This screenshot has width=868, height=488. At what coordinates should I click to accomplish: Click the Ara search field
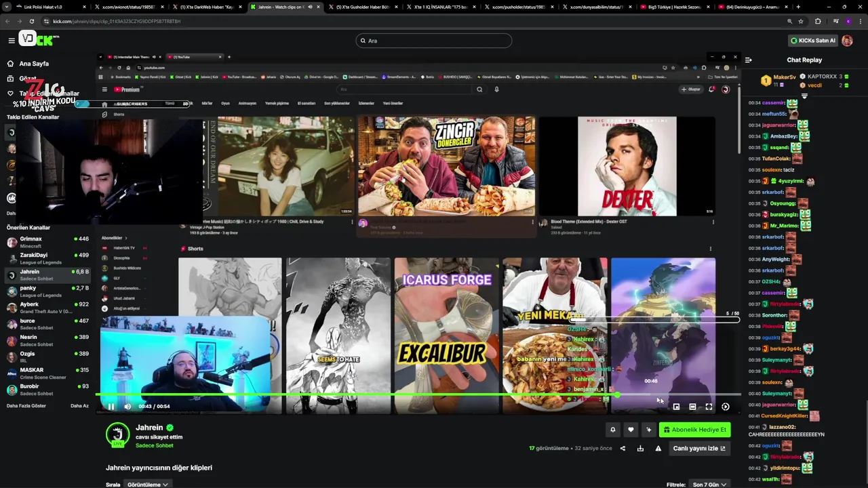434,41
